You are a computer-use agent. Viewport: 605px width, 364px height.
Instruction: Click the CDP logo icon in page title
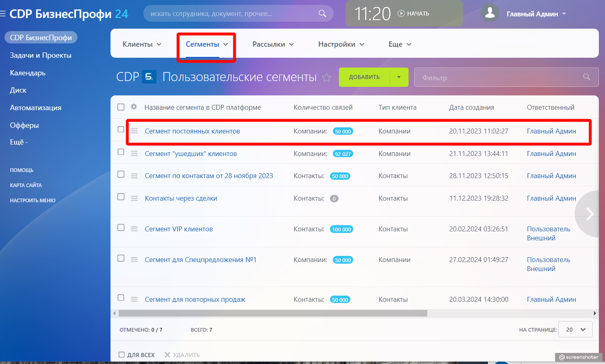(149, 77)
